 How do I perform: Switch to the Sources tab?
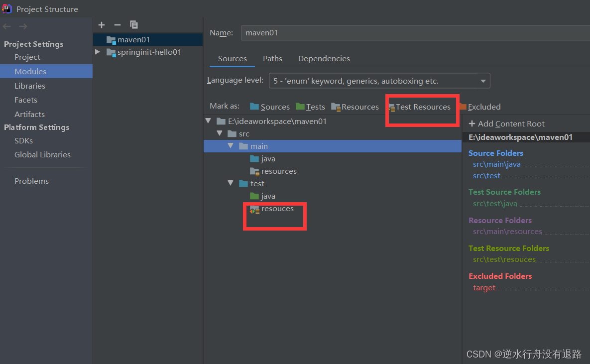click(x=232, y=59)
